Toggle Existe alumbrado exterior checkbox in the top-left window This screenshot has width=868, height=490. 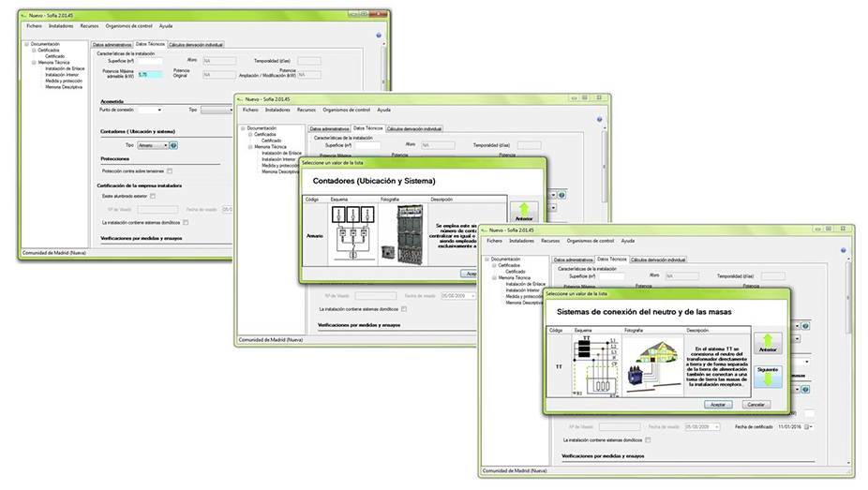(x=153, y=196)
